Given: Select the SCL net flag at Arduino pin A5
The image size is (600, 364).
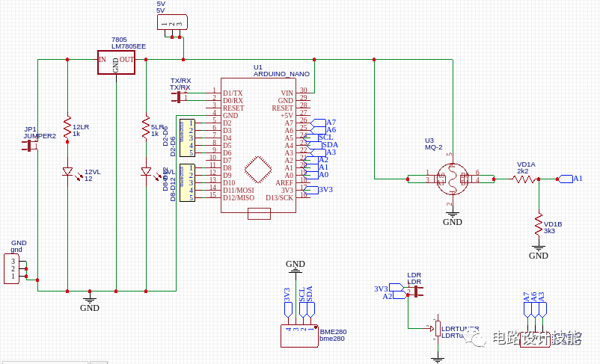Looking at the screenshot, I should coord(310,138).
